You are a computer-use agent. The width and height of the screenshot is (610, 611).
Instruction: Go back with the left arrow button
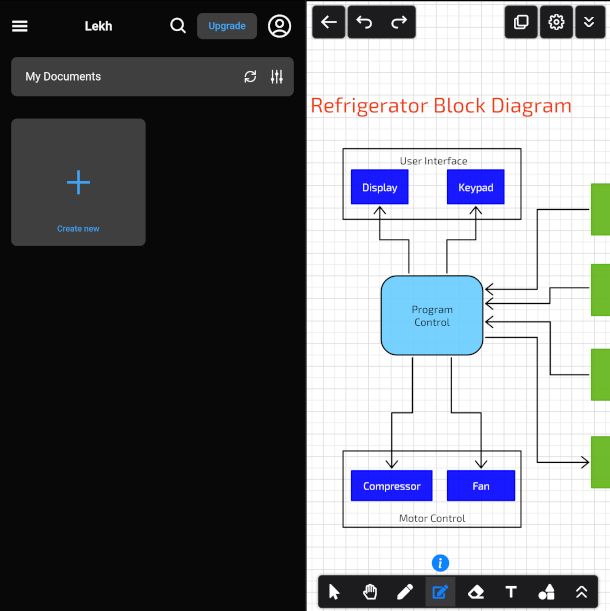pos(329,22)
